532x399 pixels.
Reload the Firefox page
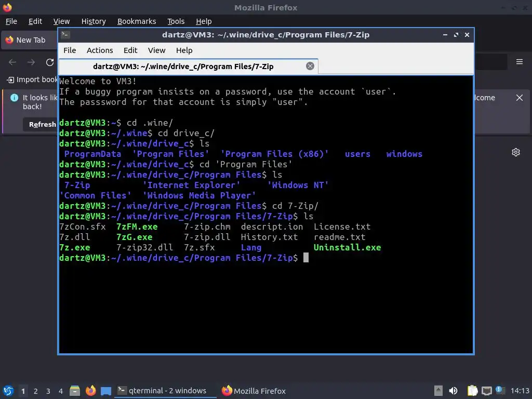coord(50,62)
